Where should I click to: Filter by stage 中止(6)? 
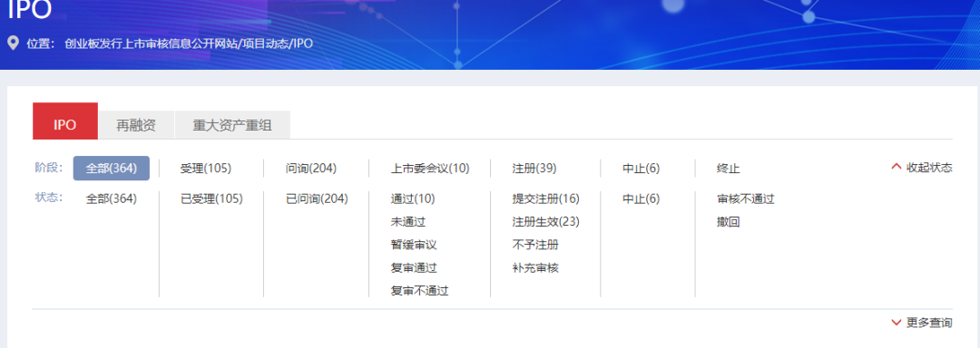coord(642,169)
